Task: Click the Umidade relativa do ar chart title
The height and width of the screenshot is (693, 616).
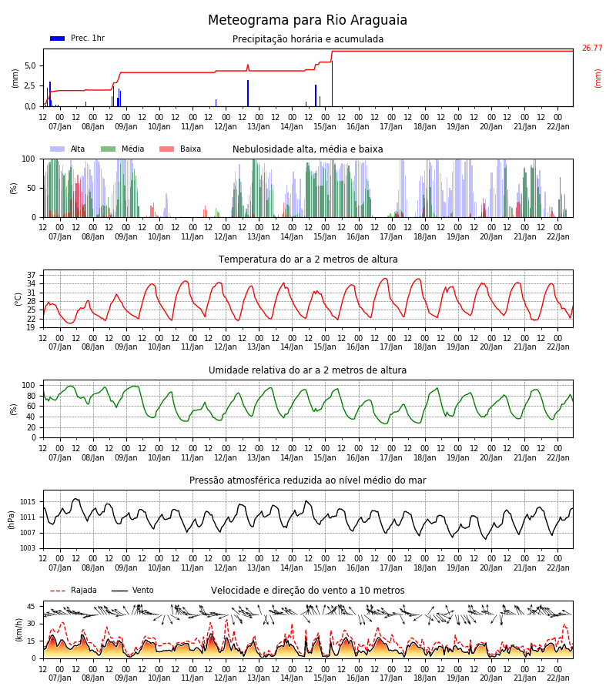Action: (307, 370)
